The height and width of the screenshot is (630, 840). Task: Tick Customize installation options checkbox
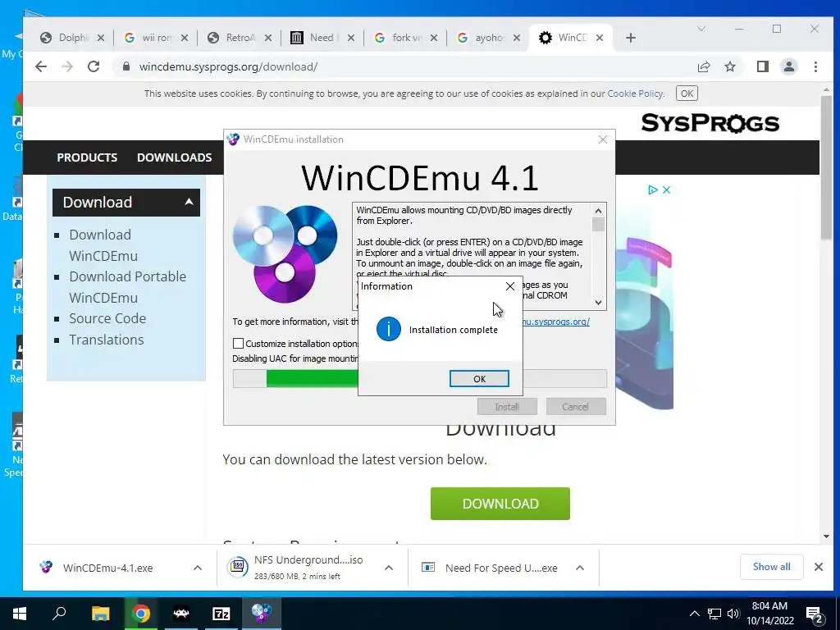(x=238, y=344)
